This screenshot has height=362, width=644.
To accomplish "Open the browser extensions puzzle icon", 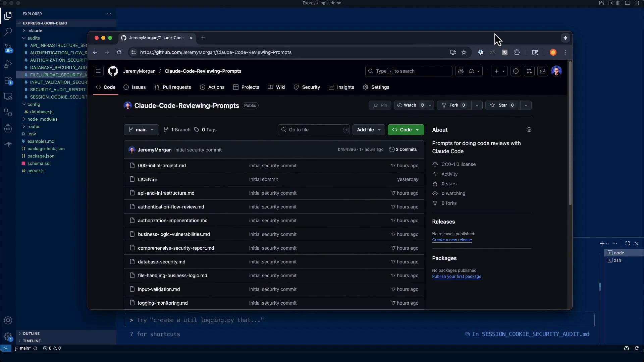I will pos(517,52).
